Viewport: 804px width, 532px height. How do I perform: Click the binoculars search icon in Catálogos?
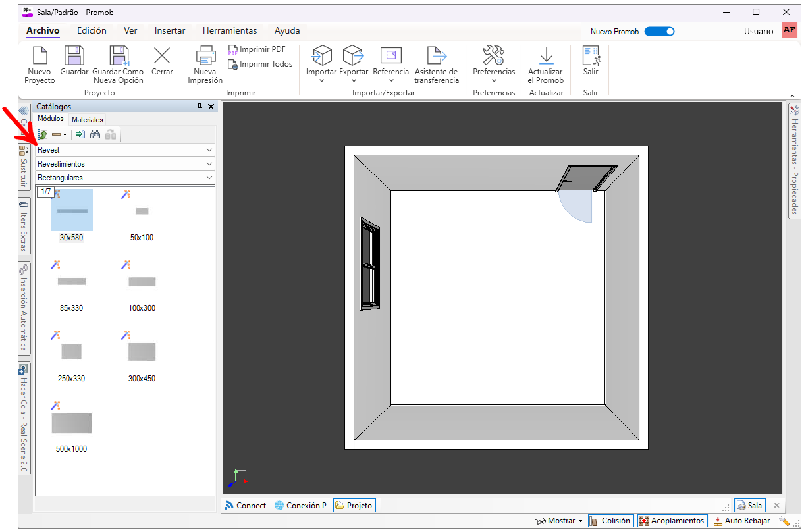coord(95,134)
